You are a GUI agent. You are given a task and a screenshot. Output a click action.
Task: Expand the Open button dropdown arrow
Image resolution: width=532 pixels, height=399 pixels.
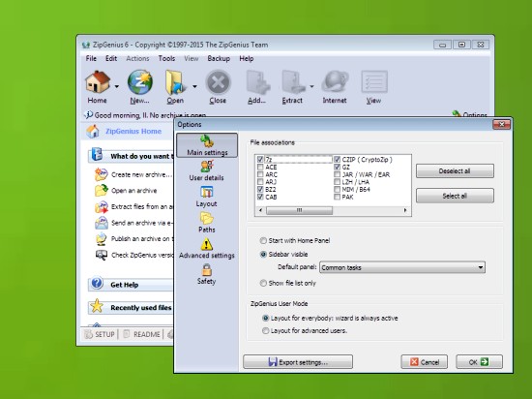[x=194, y=86]
